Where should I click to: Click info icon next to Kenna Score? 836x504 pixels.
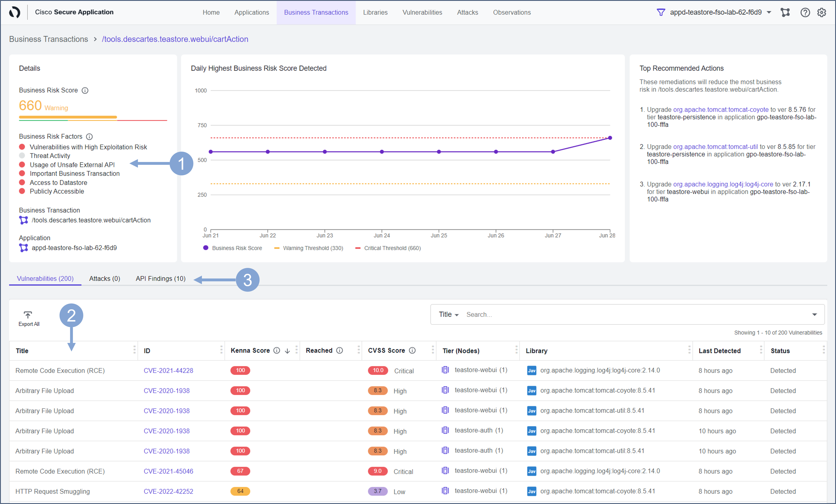pos(276,350)
